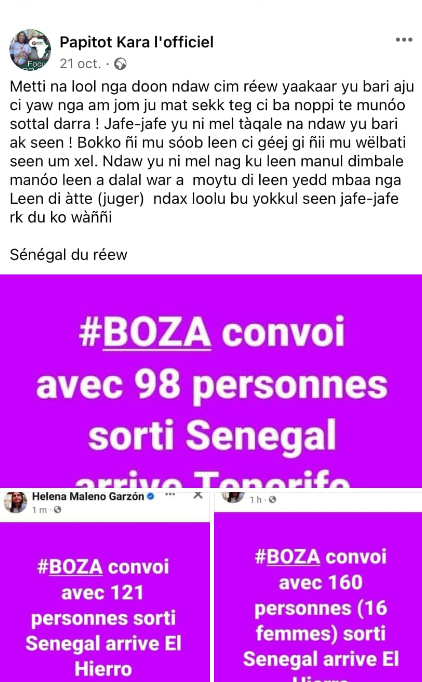The width and height of the screenshot is (422, 682).
Task: Open the three-dot post options menu
Action: coord(404,40)
